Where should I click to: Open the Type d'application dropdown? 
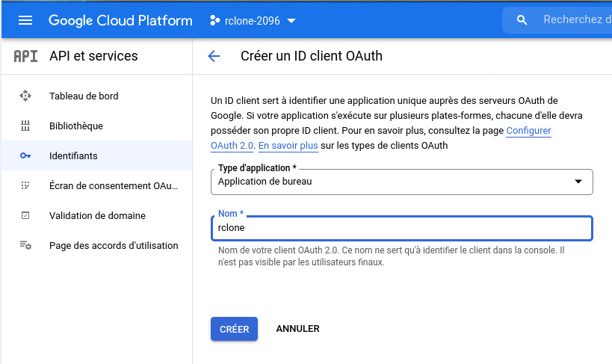coord(401,182)
